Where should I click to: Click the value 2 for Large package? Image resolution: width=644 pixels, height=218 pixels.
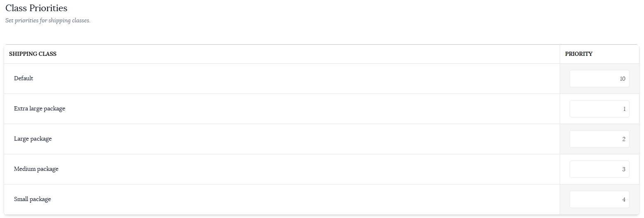(x=624, y=139)
